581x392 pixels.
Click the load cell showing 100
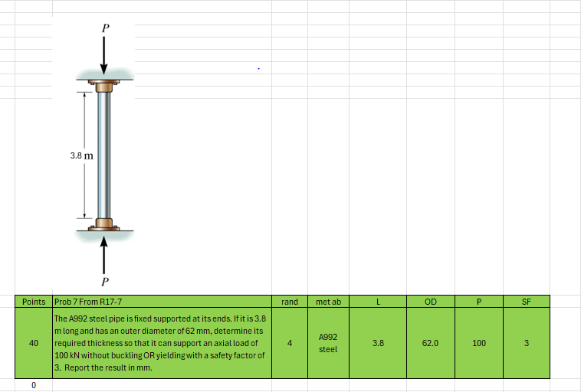[479, 343]
